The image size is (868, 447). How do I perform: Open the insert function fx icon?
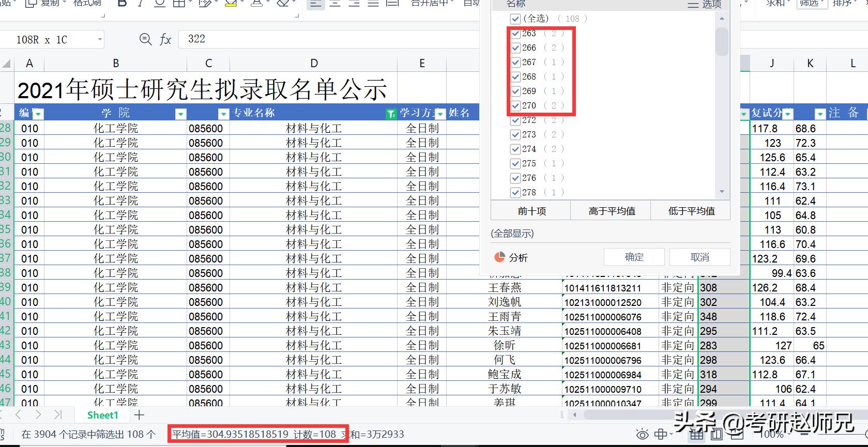pos(165,39)
